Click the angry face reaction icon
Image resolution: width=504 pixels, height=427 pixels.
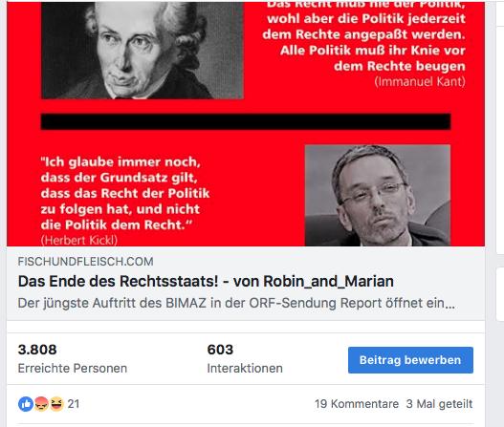[41, 404]
